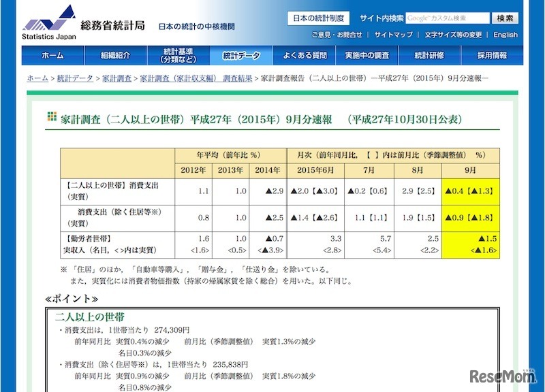Focus the Google カスタム検索 input field

(448, 18)
